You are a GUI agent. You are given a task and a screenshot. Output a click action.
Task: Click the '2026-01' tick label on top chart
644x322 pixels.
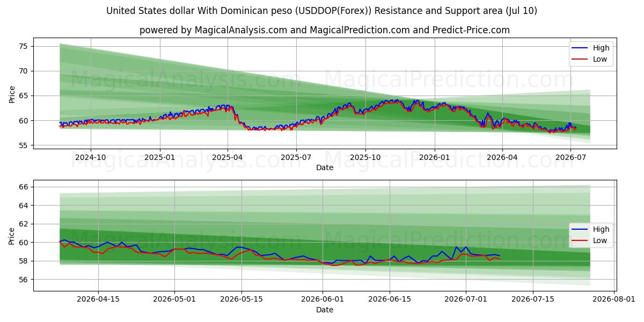pyautogui.click(x=435, y=157)
